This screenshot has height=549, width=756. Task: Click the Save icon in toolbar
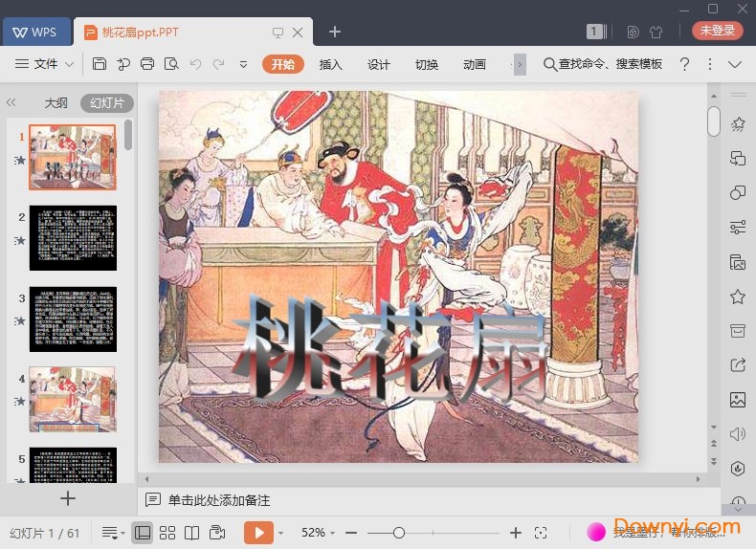coord(100,64)
